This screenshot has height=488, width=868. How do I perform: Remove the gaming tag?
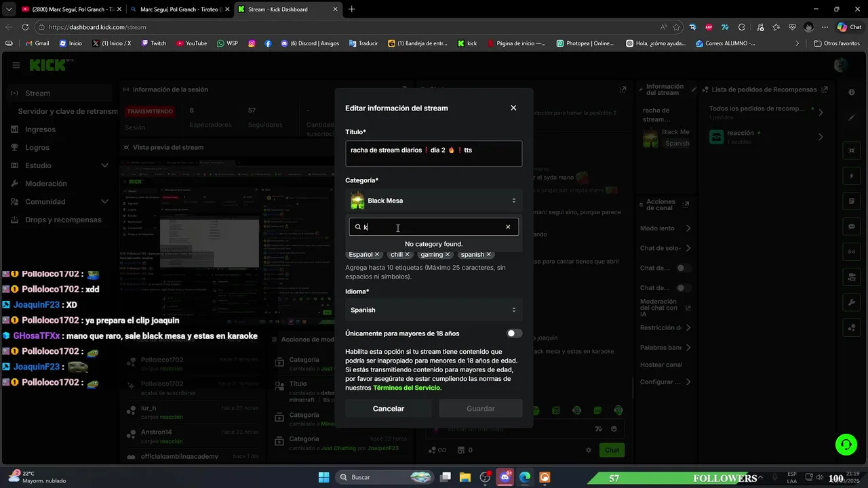[448, 255]
